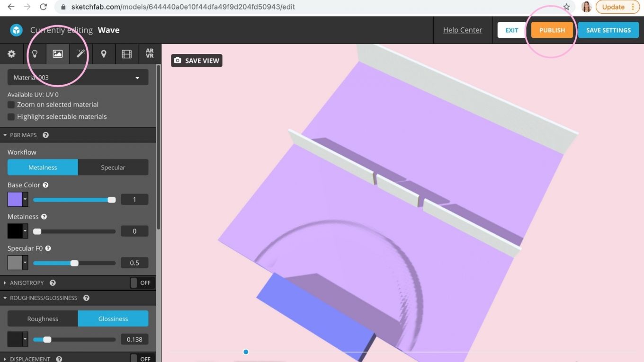
Task: Turn on the Anisotropy toggle
Action: click(x=139, y=283)
